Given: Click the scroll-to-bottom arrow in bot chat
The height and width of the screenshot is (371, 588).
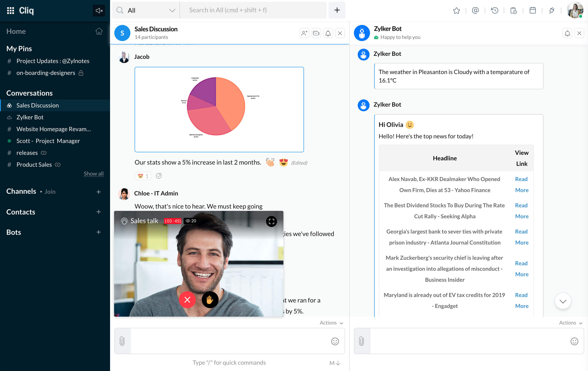Looking at the screenshot, I should [563, 301].
